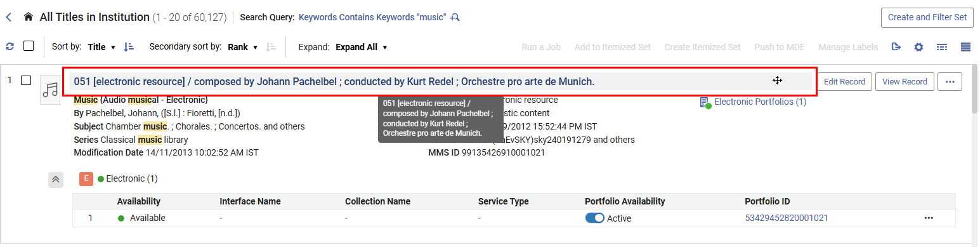Click the Collection Name column header
The image size is (980, 247).
click(377, 201)
